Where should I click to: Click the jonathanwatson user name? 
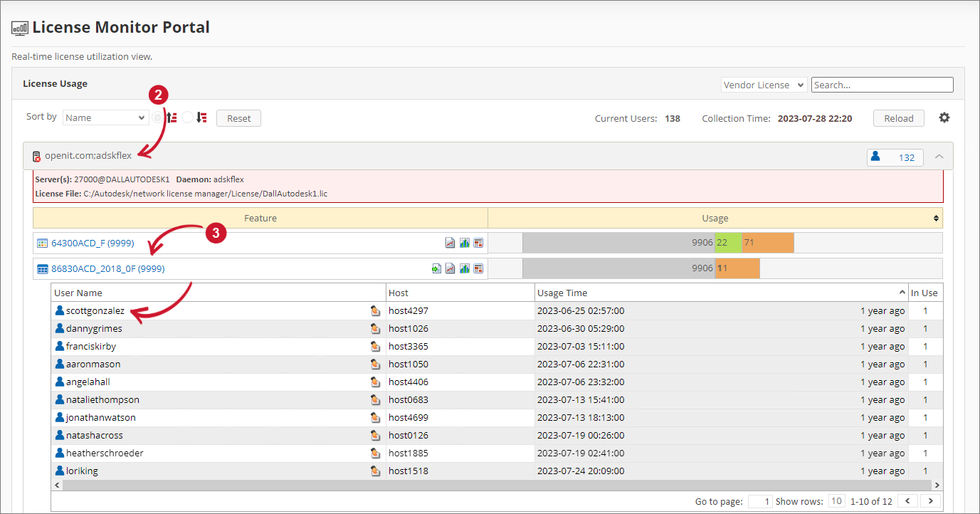[x=101, y=418]
